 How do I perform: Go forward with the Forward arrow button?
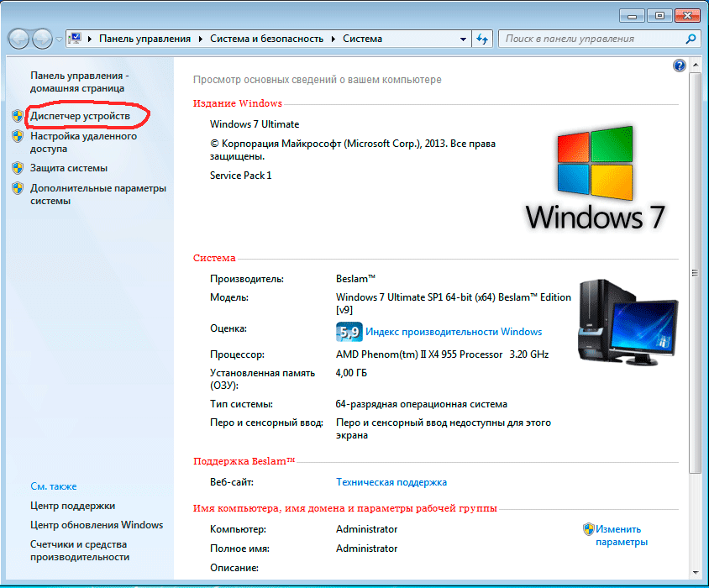click(x=43, y=39)
